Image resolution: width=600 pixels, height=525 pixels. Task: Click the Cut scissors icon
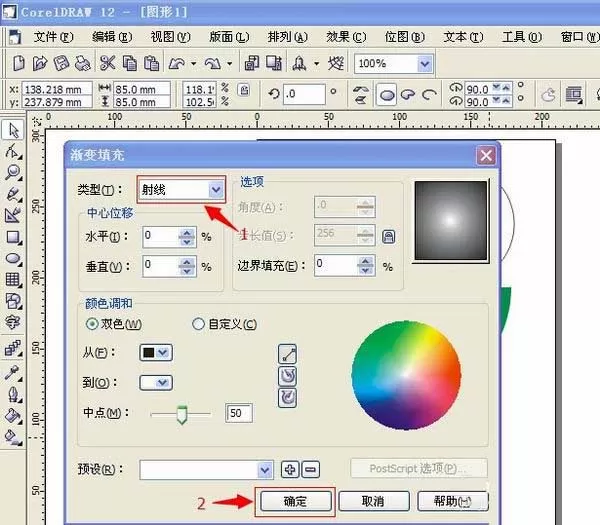click(108, 63)
